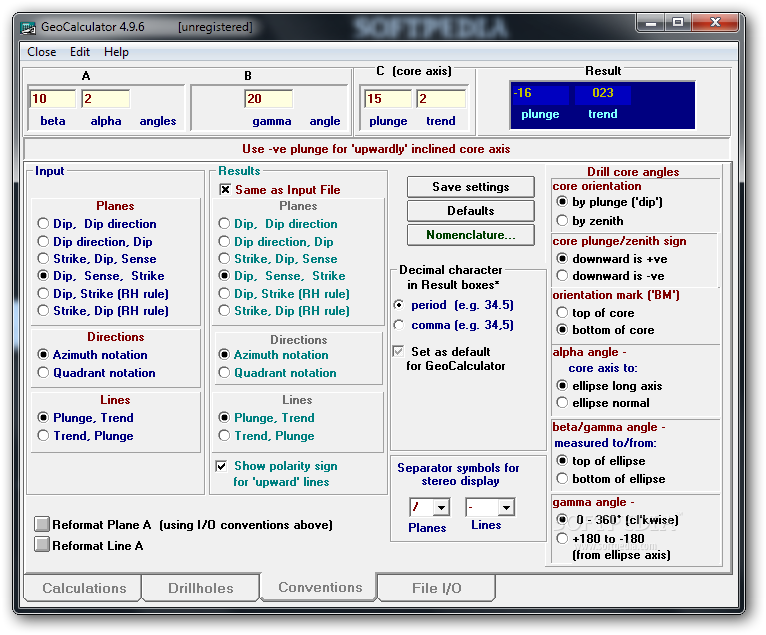Select Input lines Trend, Plunge option
Screen dimensions: 766x635
43,436
